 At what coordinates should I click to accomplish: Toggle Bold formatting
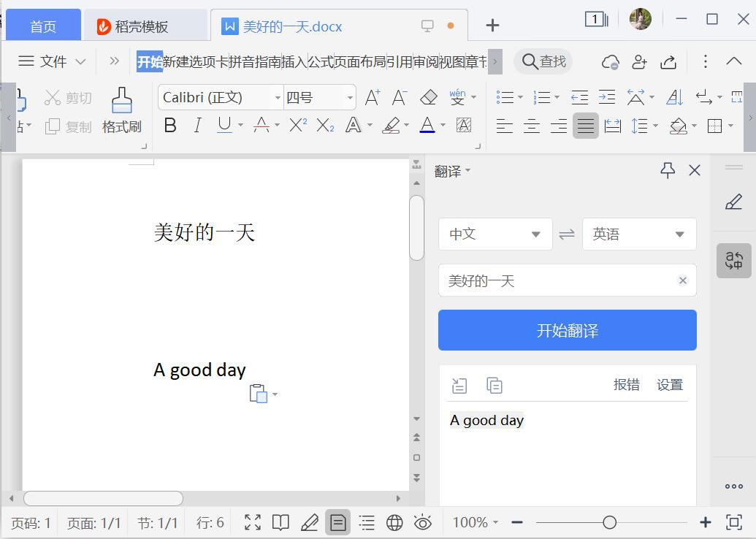point(170,126)
